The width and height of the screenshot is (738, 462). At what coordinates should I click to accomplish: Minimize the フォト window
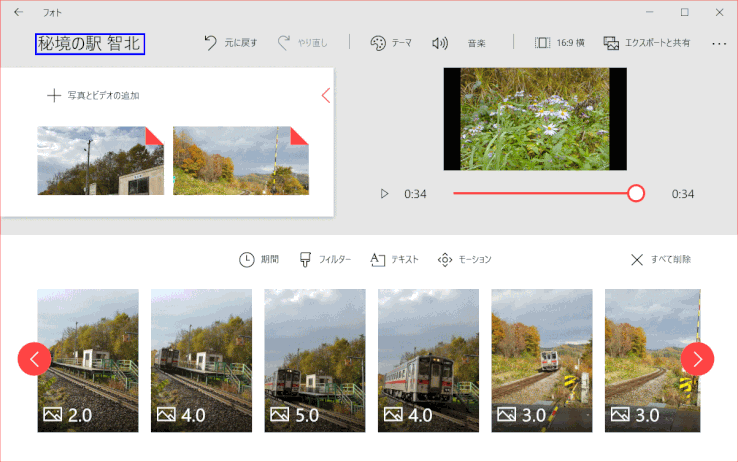650,12
